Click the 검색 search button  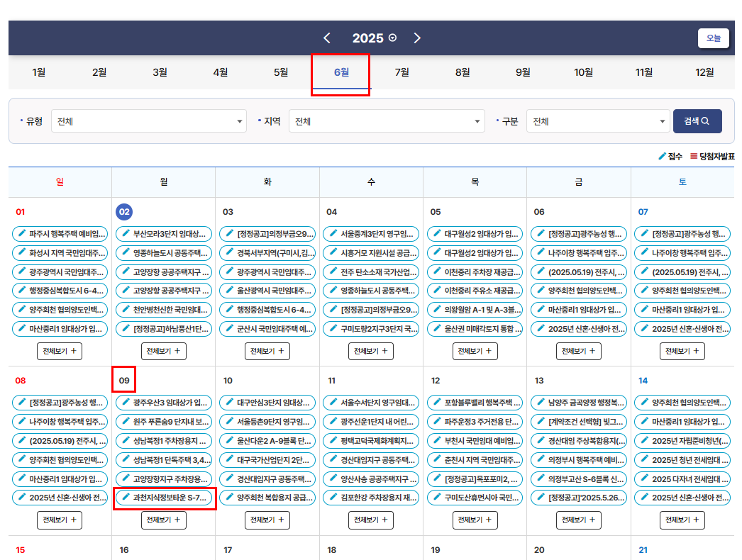click(x=697, y=121)
